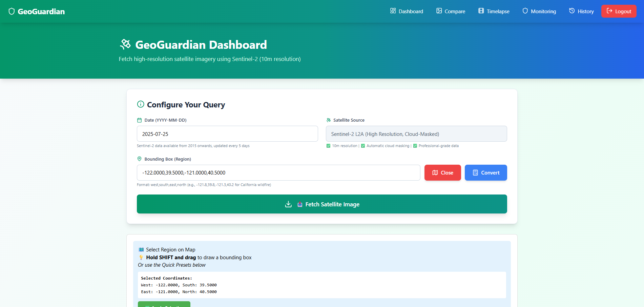Viewport: 644px width, 307px height.
Task: Click the 'West: -122.0000, South: 39.5000' line
Action: [179, 285]
